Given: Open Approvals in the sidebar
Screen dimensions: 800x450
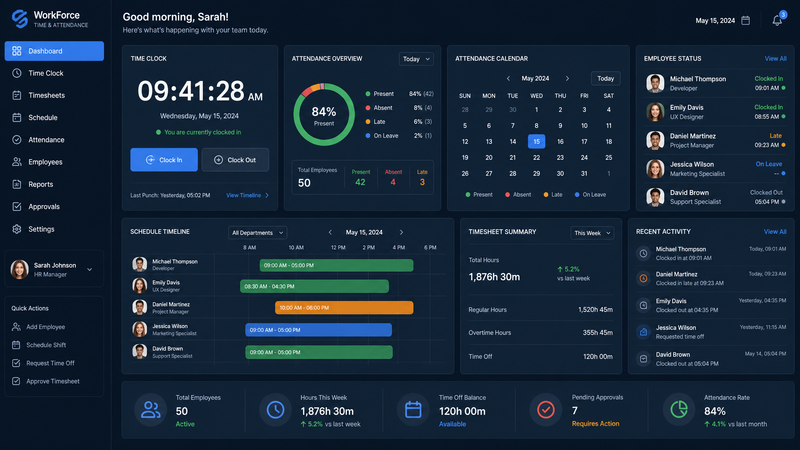Looking at the screenshot, I should click(54, 207).
